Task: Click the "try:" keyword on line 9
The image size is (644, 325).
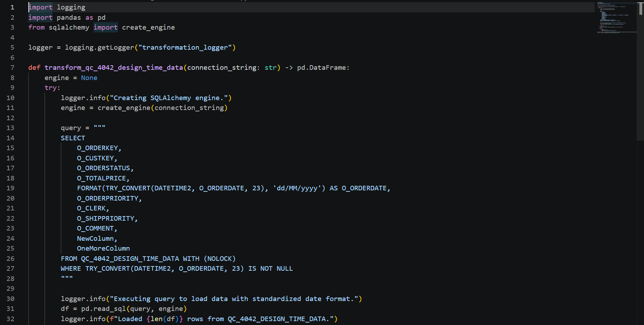Action: (x=52, y=87)
